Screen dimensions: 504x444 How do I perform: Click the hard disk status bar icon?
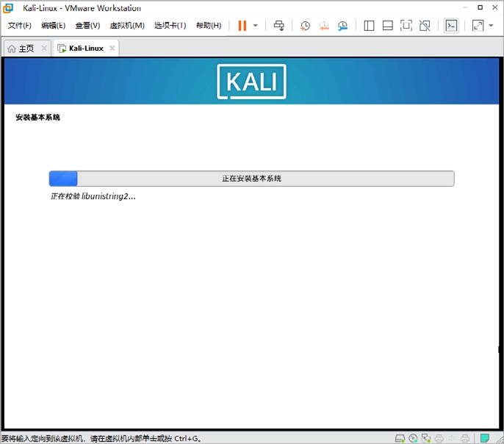pyautogui.click(x=400, y=438)
